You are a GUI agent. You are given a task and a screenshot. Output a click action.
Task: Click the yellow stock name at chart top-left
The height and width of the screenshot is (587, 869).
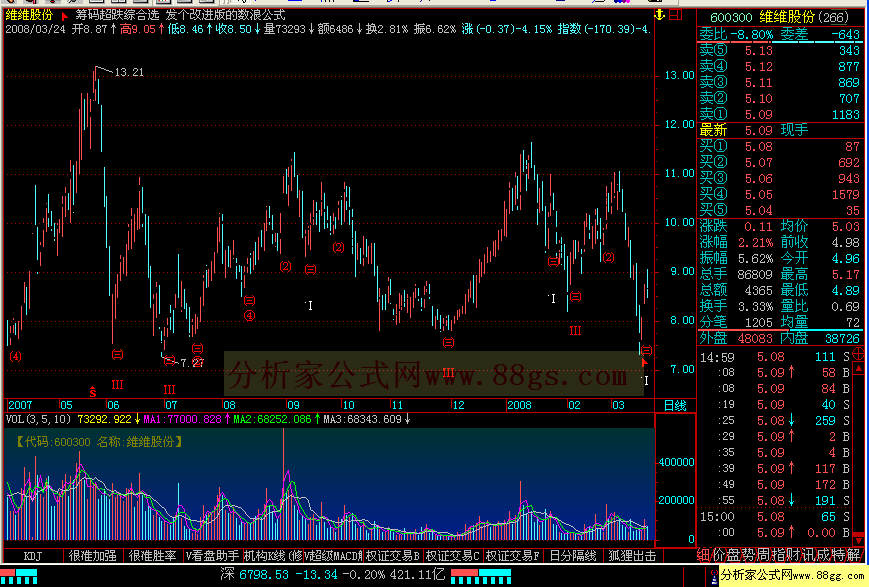(29, 16)
